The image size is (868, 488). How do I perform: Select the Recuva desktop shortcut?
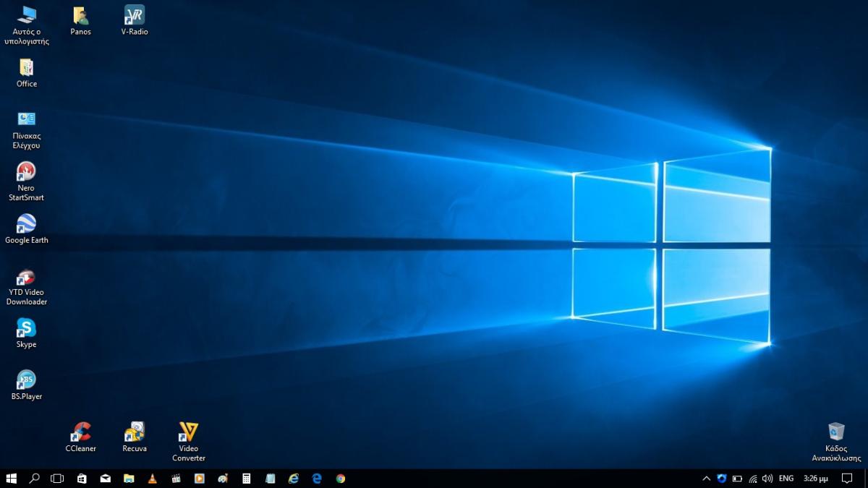[135, 433]
